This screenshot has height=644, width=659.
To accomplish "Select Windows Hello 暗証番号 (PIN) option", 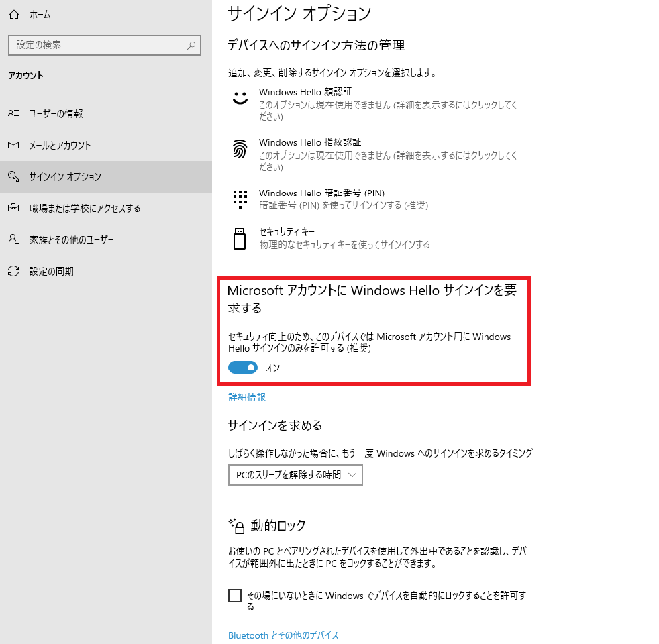I will pos(375,199).
